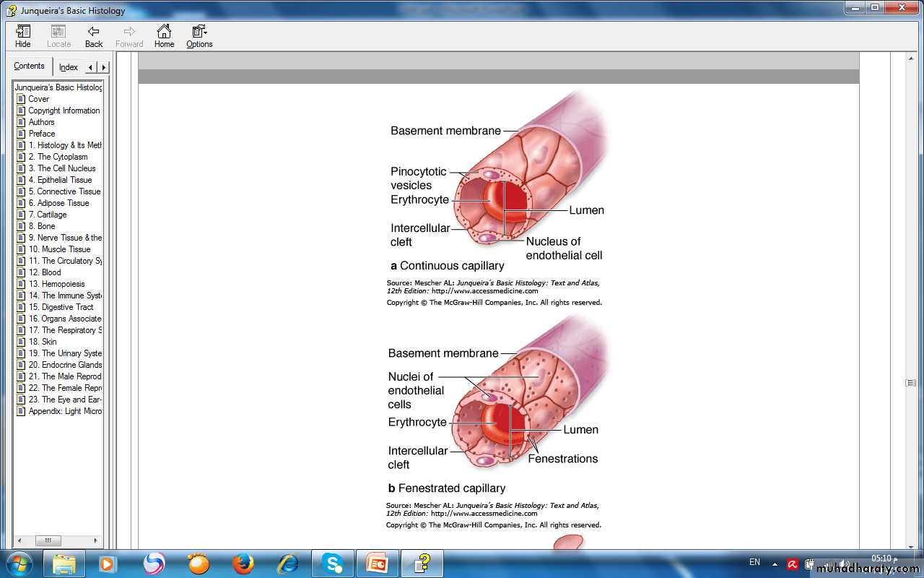
Task: Launch Firefox from the taskbar
Action: [x=243, y=563]
